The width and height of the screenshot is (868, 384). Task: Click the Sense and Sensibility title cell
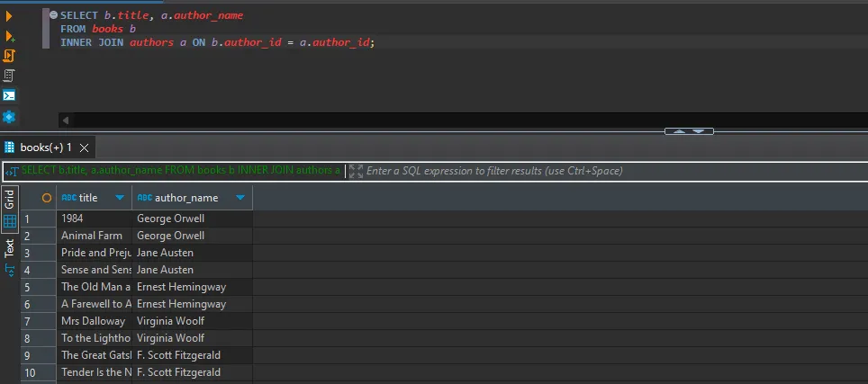[x=95, y=270]
